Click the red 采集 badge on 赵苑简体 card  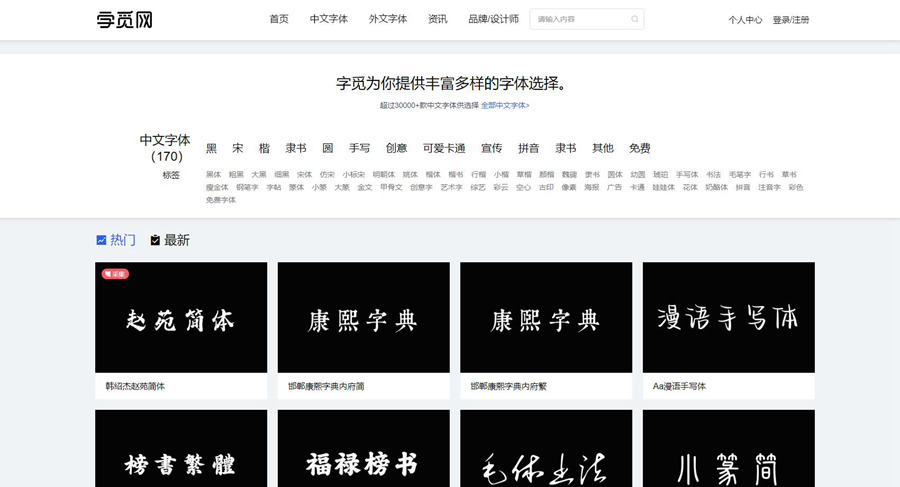click(115, 274)
